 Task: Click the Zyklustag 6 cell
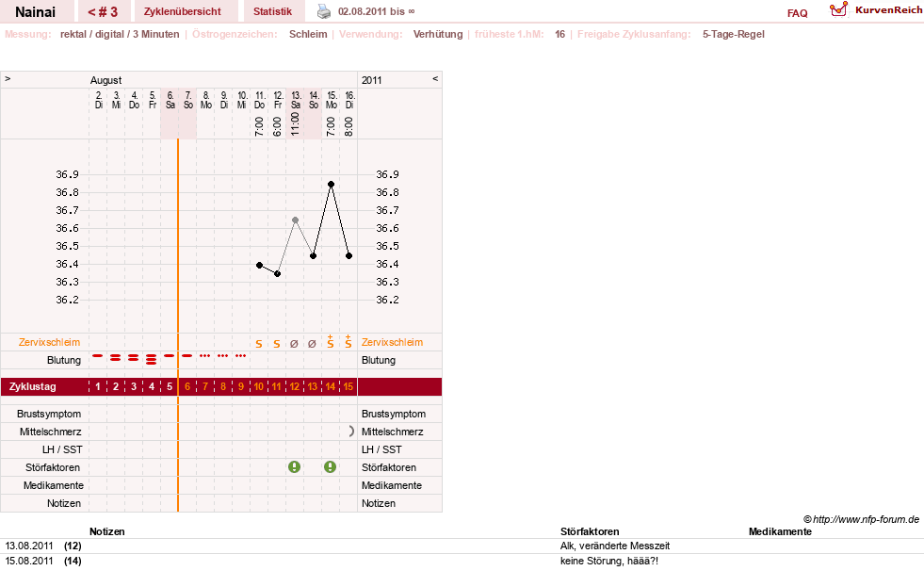pyautogui.click(x=187, y=386)
